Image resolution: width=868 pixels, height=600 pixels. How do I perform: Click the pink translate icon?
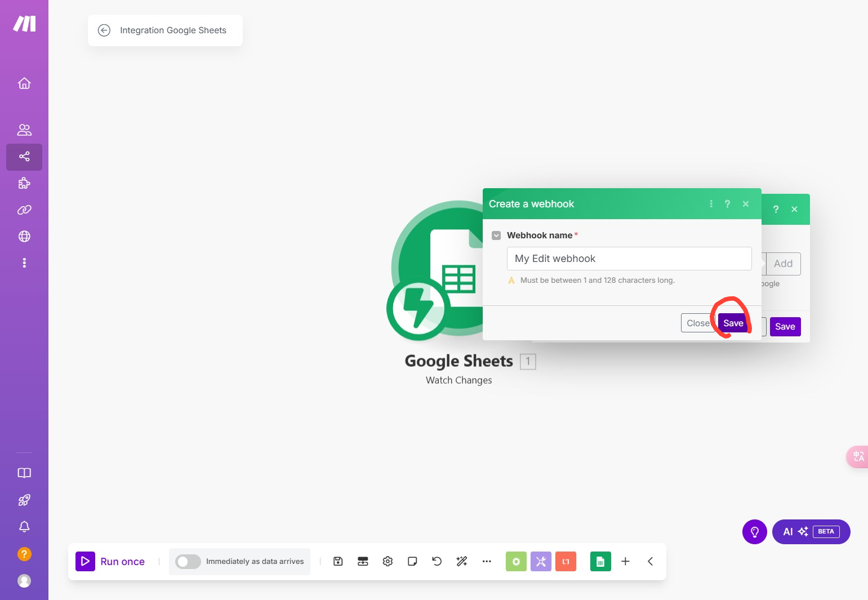(858, 457)
